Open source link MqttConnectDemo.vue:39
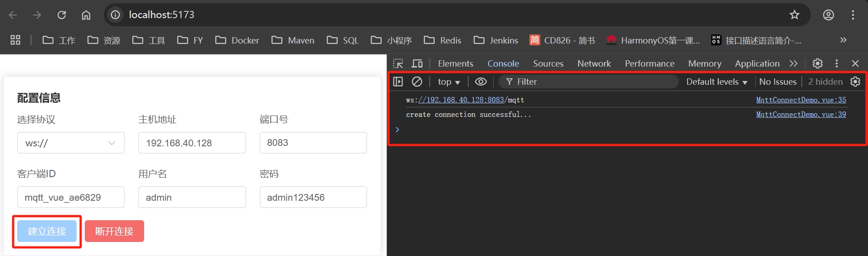Image resolution: width=868 pixels, height=256 pixels. click(x=801, y=115)
